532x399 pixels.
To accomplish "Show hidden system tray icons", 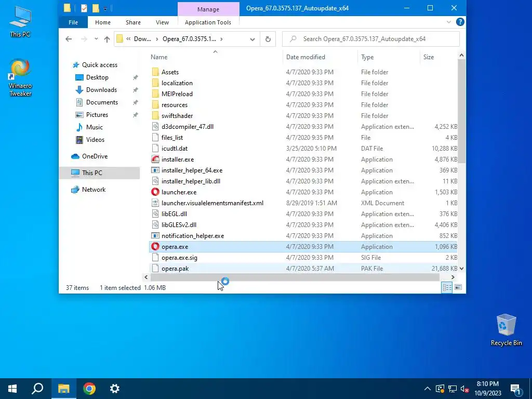I will coord(428,389).
